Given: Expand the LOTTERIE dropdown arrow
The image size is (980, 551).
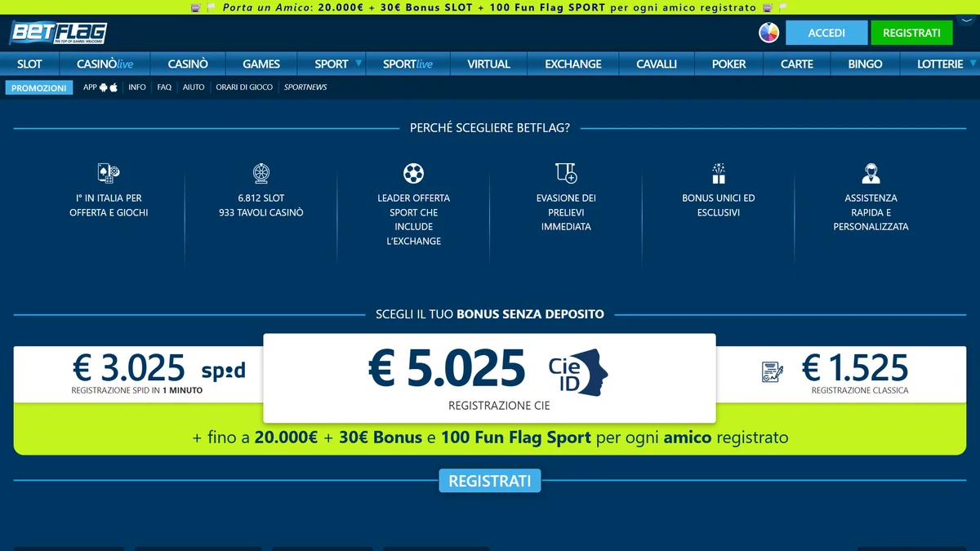Looking at the screenshot, I should 971,63.
